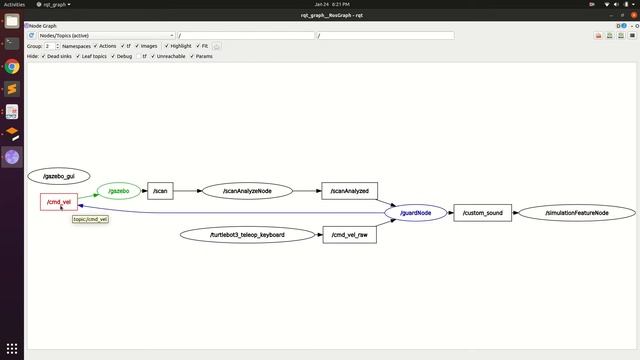640x360 pixels.
Task: Select the /simulationFeatureNode ellipse
Action: click(x=577, y=213)
